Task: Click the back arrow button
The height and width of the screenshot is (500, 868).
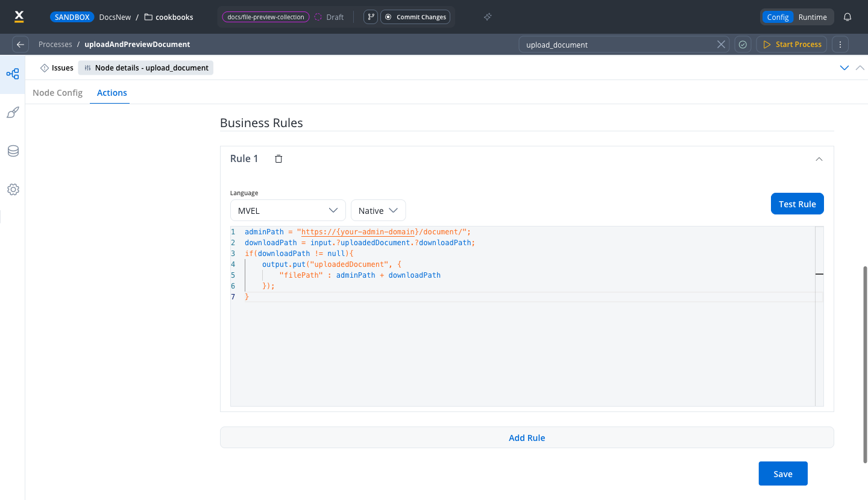Action: click(x=20, y=45)
